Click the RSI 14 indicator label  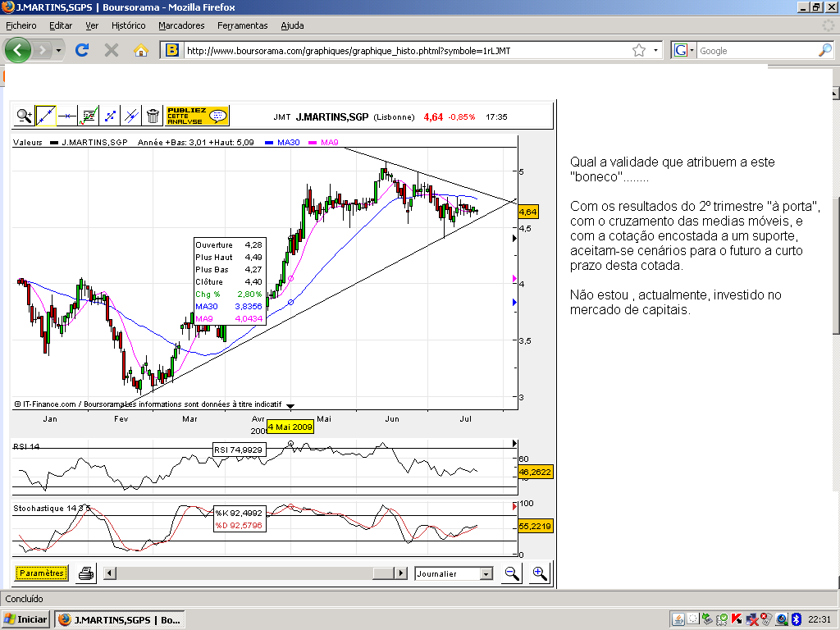pyautogui.click(x=26, y=447)
